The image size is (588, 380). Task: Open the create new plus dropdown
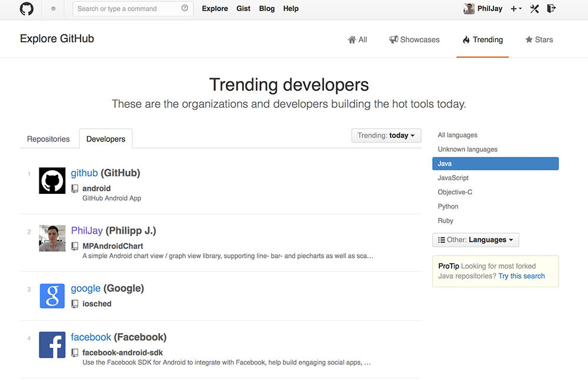tap(516, 9)
